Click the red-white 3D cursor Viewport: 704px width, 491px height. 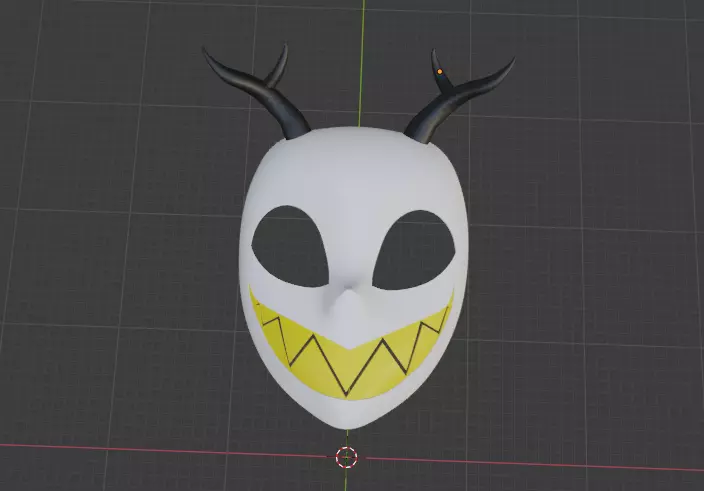point(347,457)
